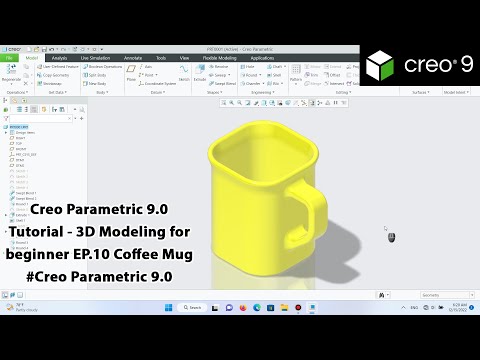The image size is (480, 360).
Task: Expand the Design Items tree node
Action: tap(6, 133)
